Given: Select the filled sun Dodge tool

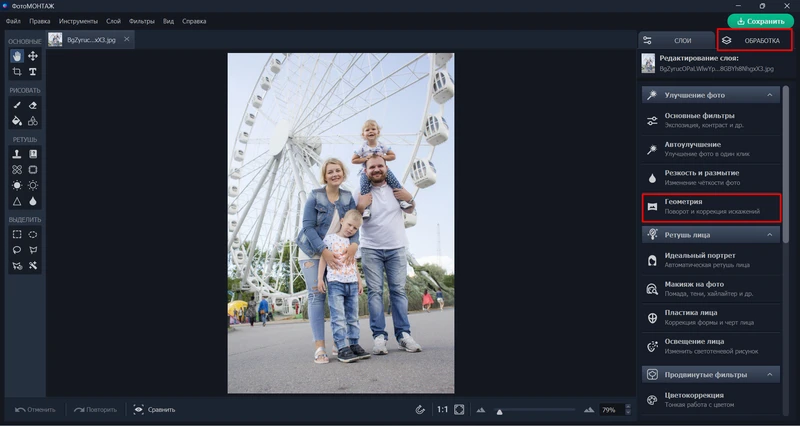Looking at the screenshot, I should tap(17, 185).
